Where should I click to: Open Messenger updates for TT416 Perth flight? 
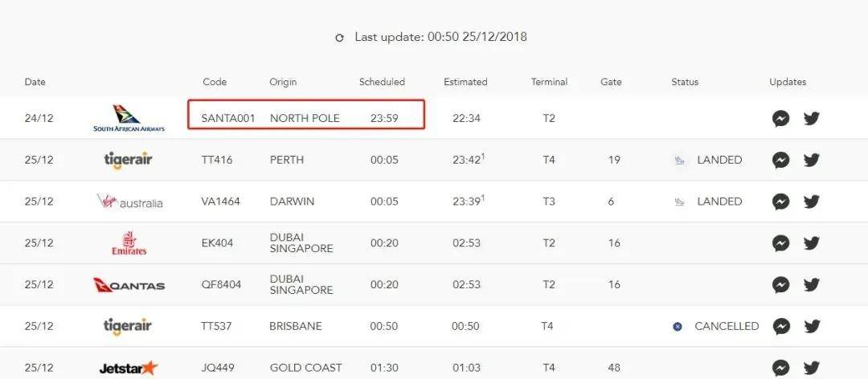(x=780, y=160)
